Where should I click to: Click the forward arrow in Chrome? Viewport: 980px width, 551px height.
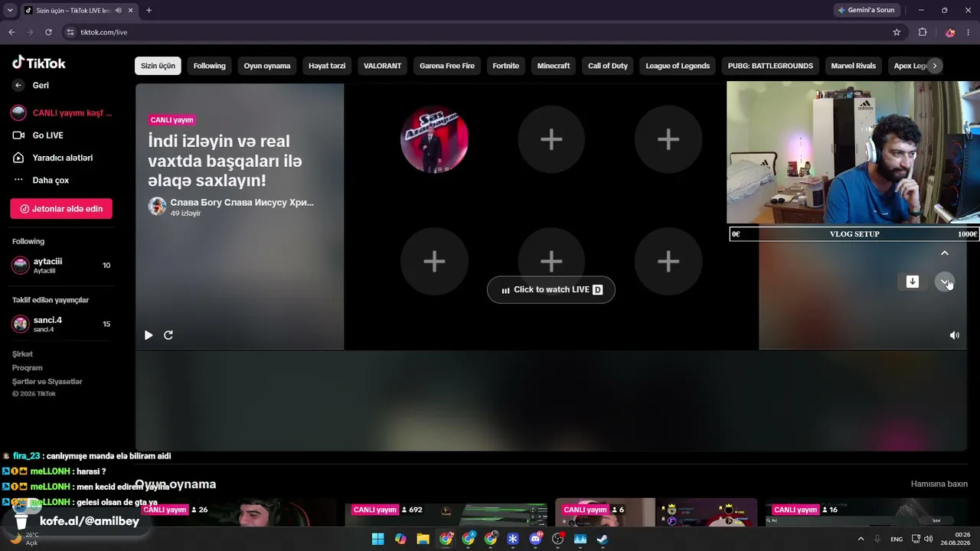(30, 32)
